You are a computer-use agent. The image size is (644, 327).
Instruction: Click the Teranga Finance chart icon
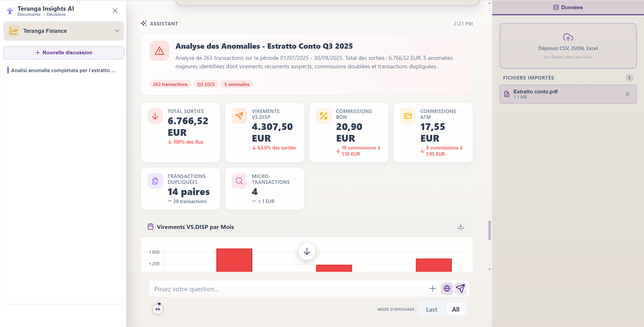click(14, 31)
